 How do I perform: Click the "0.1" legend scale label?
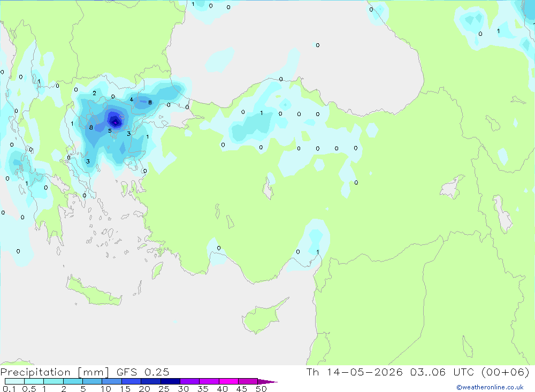click(x=9, y=389)
